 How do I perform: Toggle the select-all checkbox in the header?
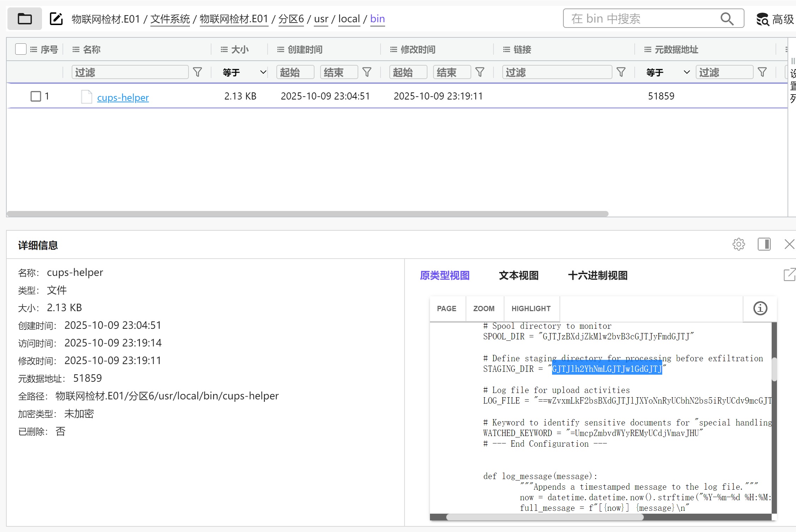[x=21, y=49]
